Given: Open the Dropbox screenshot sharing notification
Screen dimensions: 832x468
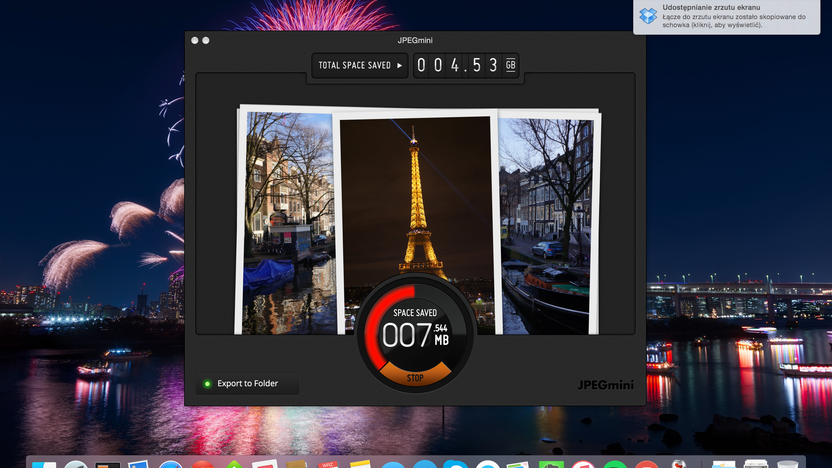Looking at the screenshot, I should pyautogui.click(x=726, y=17).
